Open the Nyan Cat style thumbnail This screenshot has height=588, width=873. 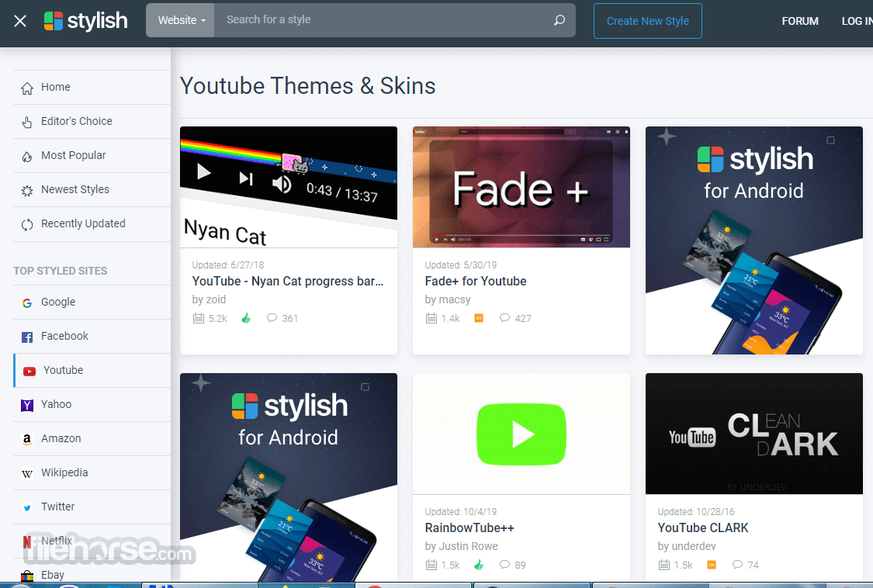pos(289,187)
